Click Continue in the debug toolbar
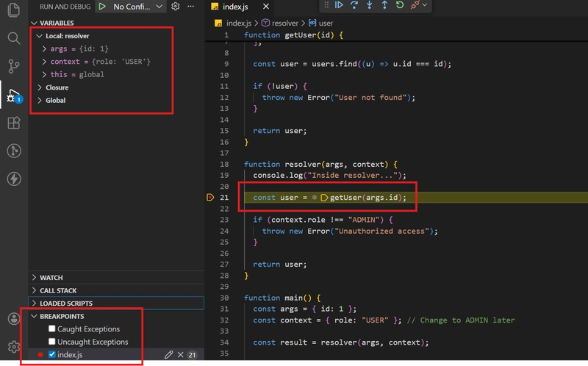Screen dimensions: 588x366 tap(339, 5)
